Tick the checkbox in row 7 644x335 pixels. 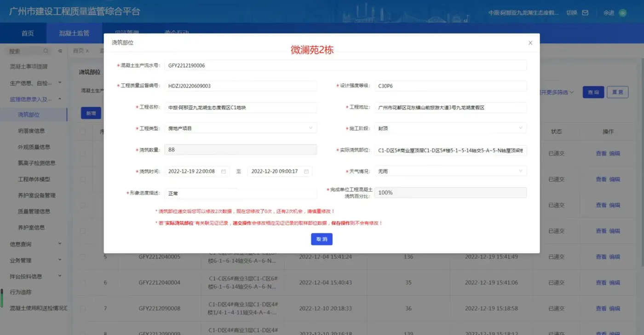click(x=83, y=308)
